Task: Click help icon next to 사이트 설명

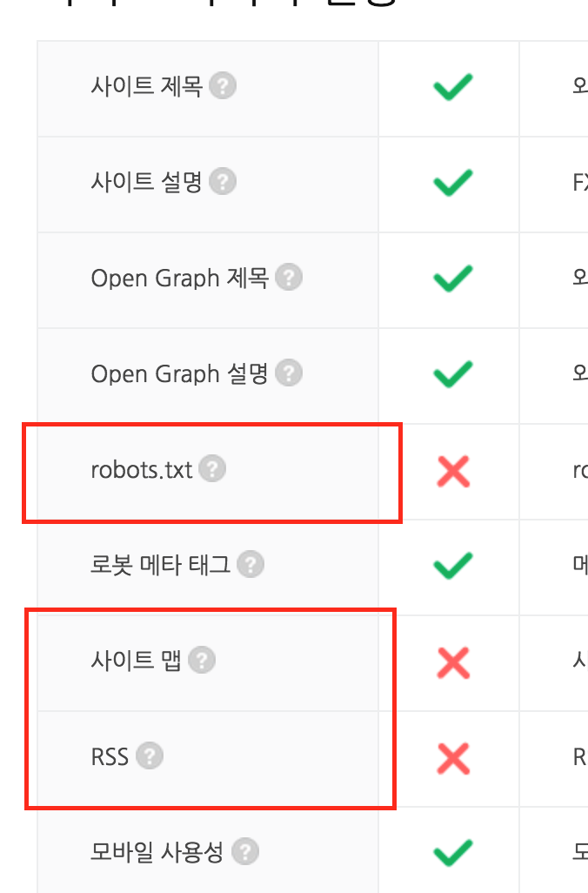Action: click(x=223, y=182)
